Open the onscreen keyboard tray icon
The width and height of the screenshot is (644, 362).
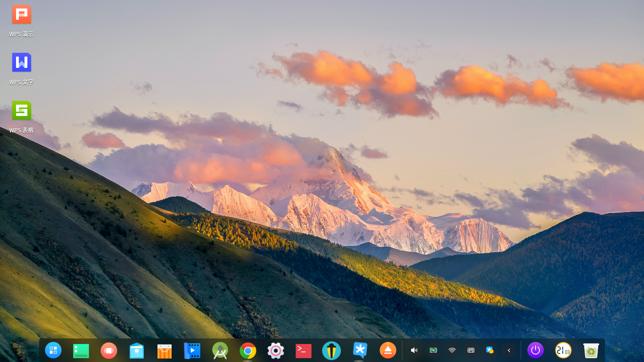(471, 350)
